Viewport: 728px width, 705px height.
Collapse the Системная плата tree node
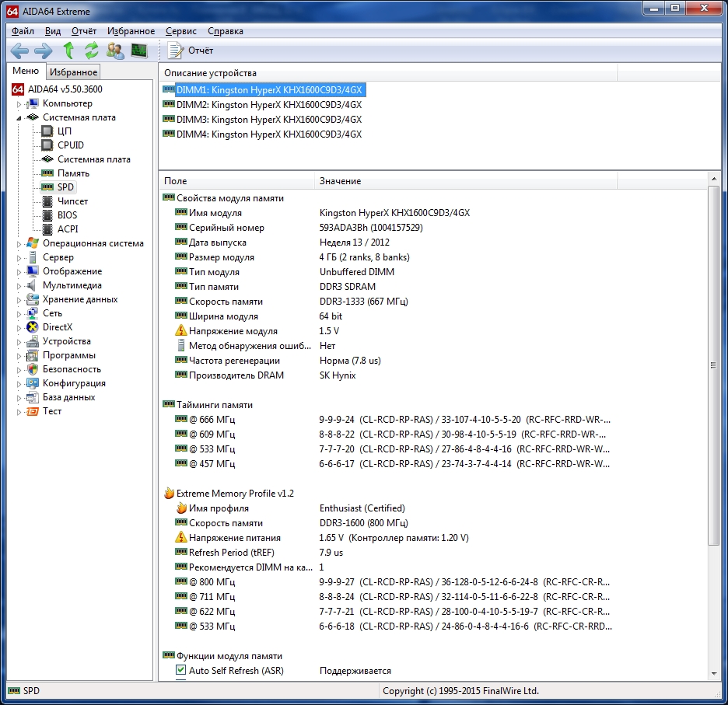(19, 117)
